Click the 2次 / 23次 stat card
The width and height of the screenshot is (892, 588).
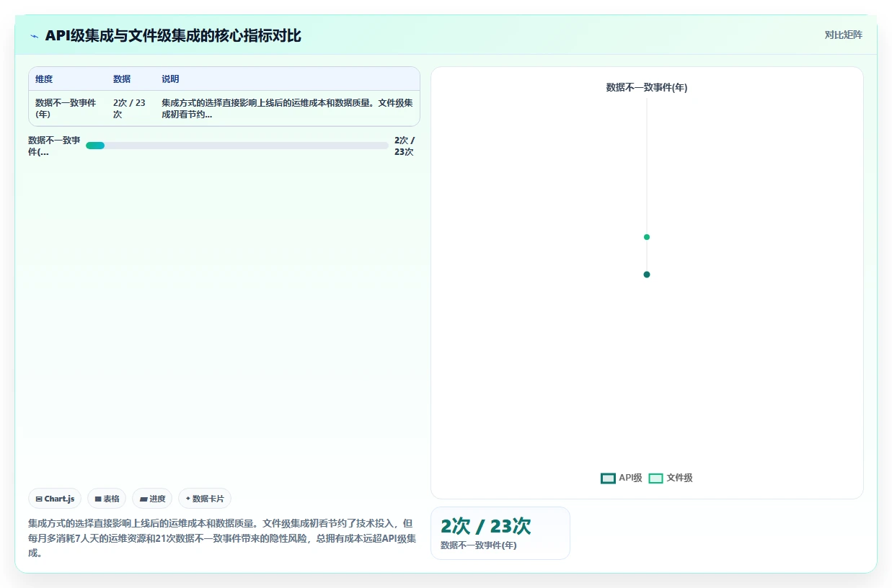click(500, 533)
